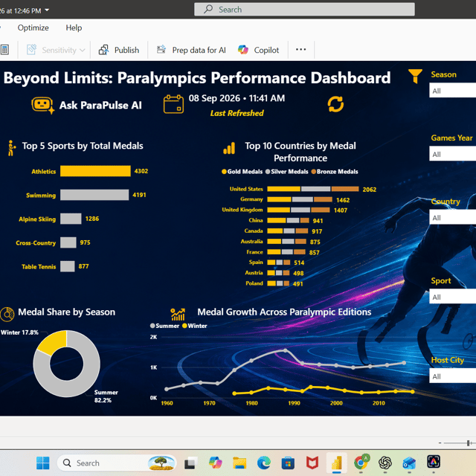Click the Last Refreshed label
476x476 pixels.
click(237, 113)
